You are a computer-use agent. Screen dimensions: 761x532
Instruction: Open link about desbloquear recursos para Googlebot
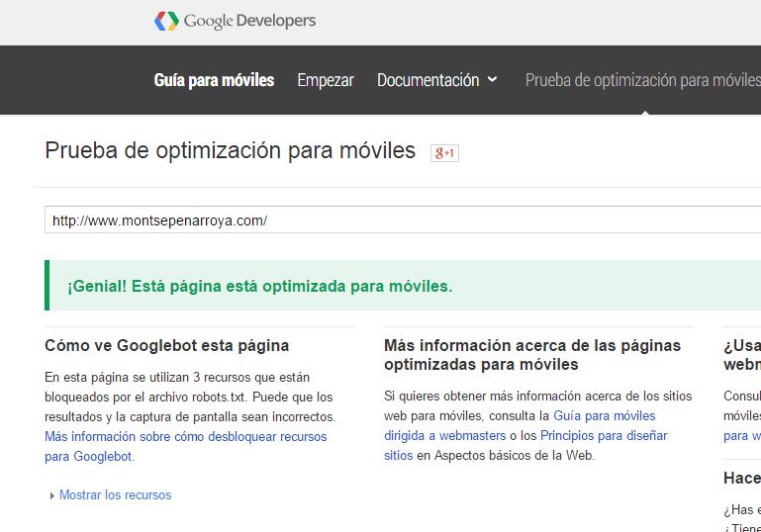[x=185, y=436]
